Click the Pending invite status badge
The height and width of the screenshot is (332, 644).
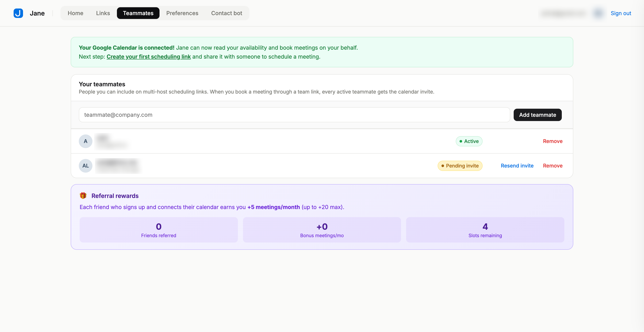click(x=460, y=166)
